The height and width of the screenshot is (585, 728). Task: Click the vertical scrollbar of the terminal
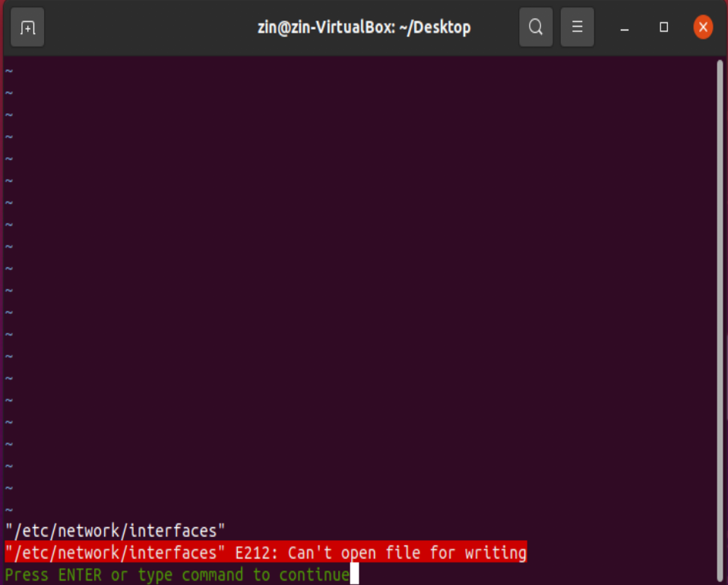click(720, 321)
